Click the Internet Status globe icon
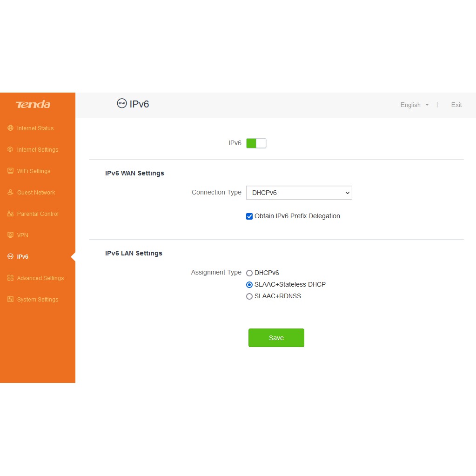This screenshot has height=476, width=476. point(10,128)
